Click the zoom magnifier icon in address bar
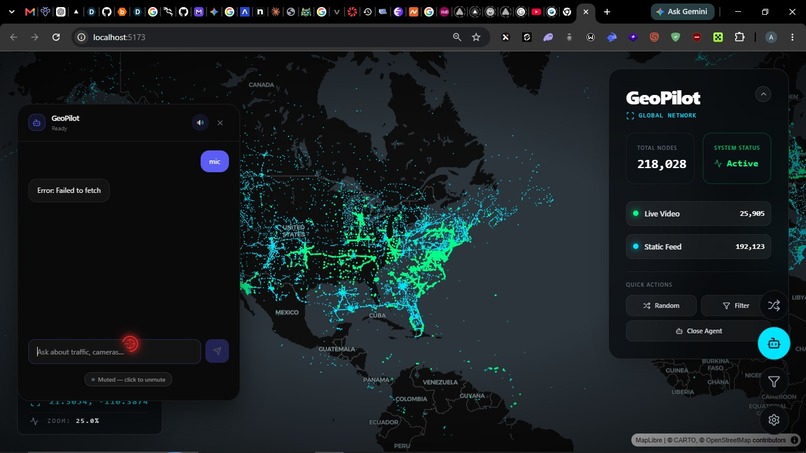Screen dimensions: 806x453 click(x=456, y=37)
